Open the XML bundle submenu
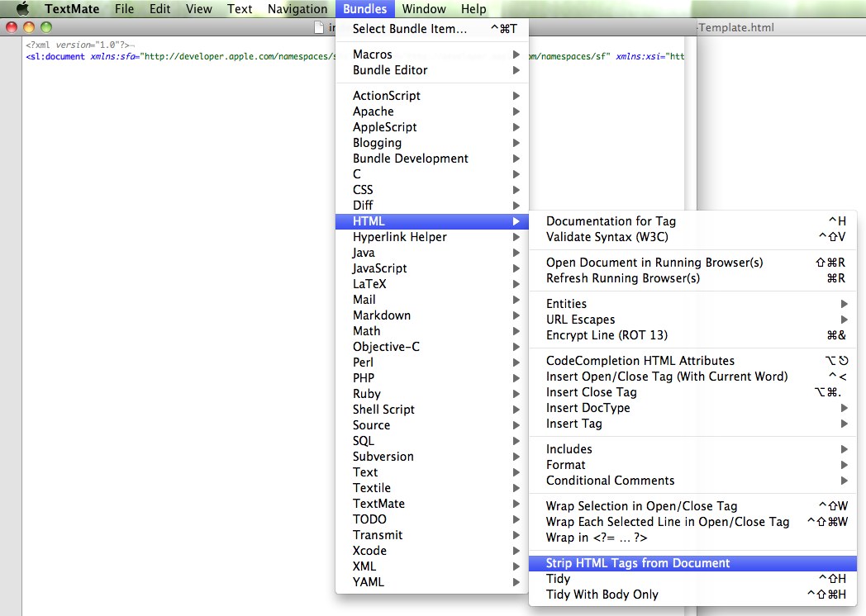Image resolution: width=866 pixels, height=616 pixels. click(432, 566)
